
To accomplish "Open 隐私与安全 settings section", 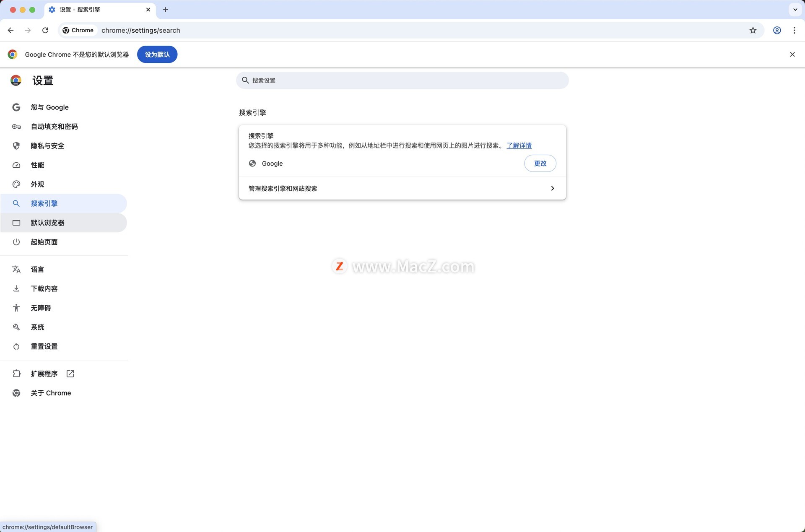I will coord(64,146).
